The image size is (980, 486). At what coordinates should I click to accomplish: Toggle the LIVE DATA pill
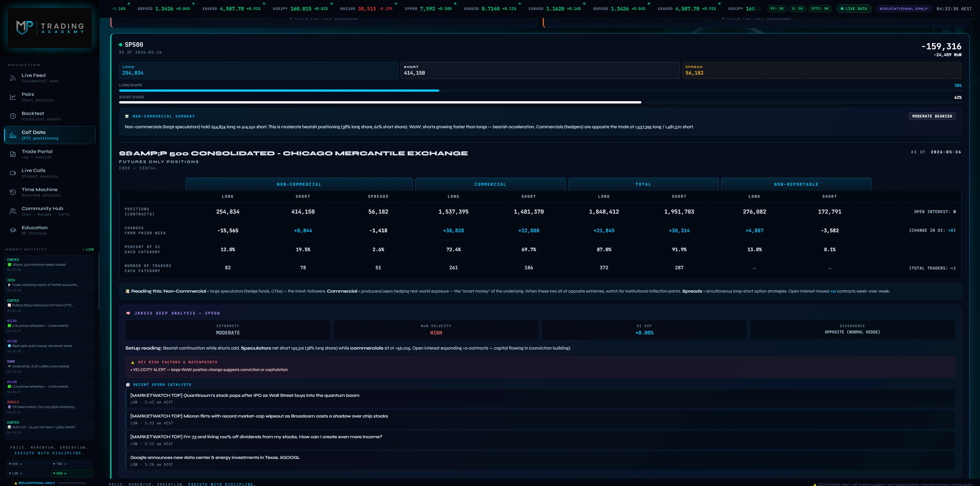click(854, 9)
